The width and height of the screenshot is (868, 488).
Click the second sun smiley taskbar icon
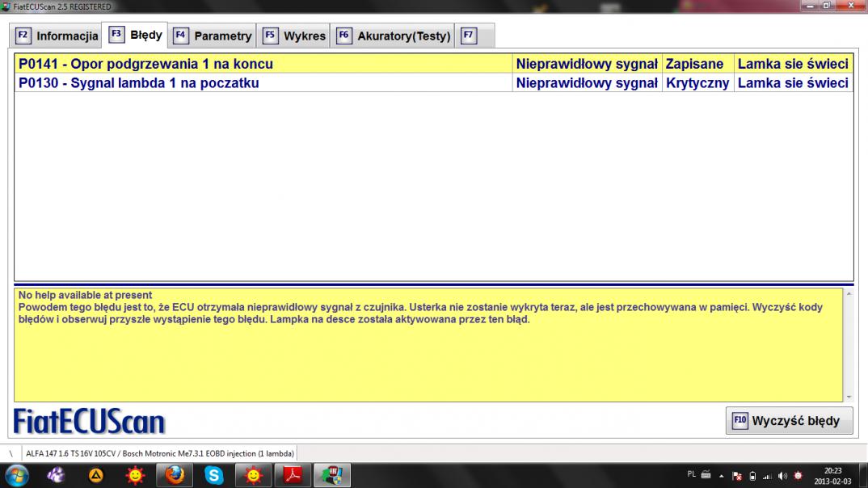pyautogui.click(x=253, y=475)
